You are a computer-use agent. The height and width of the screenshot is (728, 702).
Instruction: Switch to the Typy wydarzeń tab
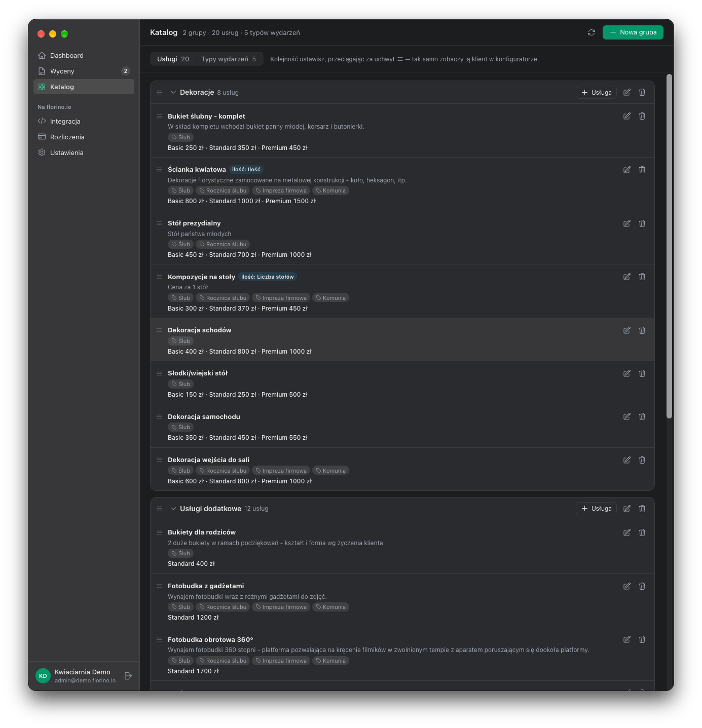(229, 59)
